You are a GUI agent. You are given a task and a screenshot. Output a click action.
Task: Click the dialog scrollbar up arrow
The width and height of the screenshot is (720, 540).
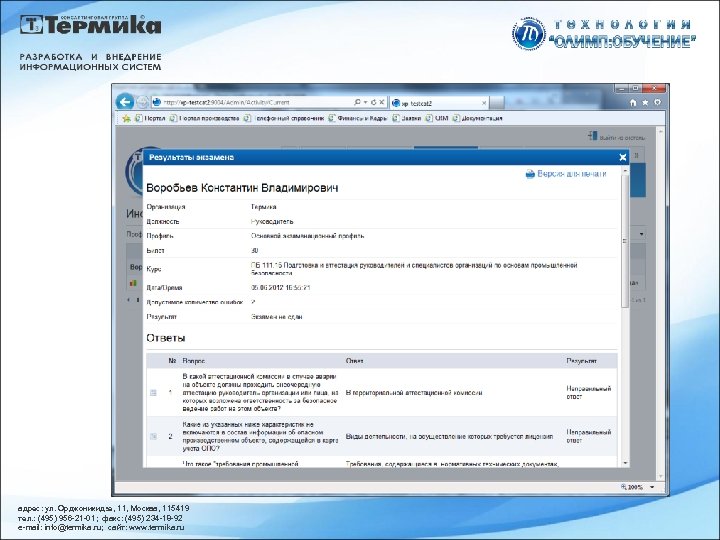coord(624,170)
